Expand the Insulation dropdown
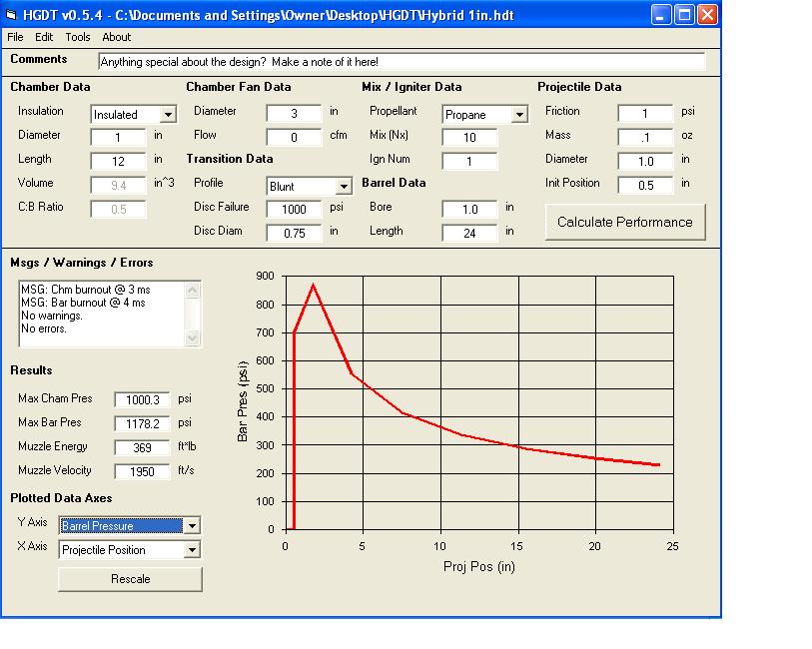This screenshot has width=812, height=649. pyautogui.click(x=168, y=115)
